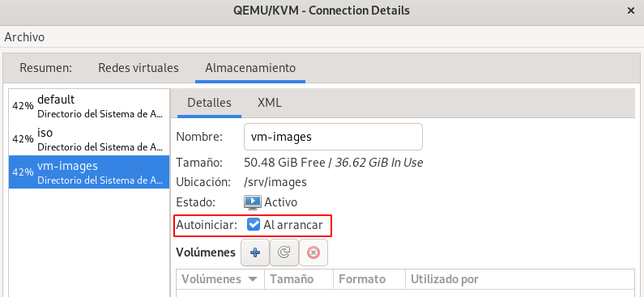
Task: Select the Almacenamiento tab
Action: pos(250,68)
